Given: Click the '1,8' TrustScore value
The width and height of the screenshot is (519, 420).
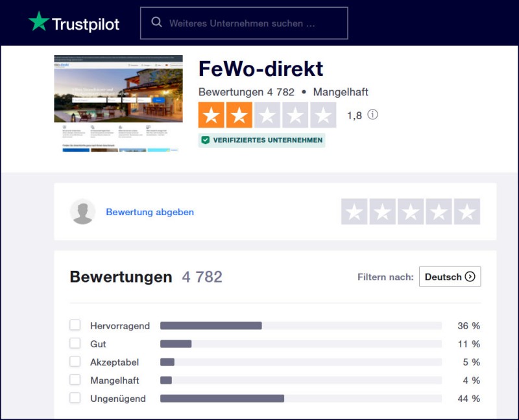Looking at the screenshot, I should (x=354, y=115).
